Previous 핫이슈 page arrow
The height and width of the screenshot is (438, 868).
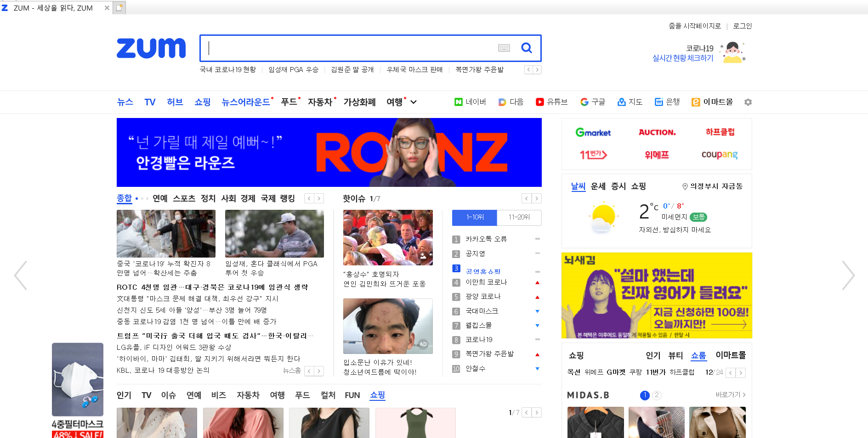click(527, 198)
